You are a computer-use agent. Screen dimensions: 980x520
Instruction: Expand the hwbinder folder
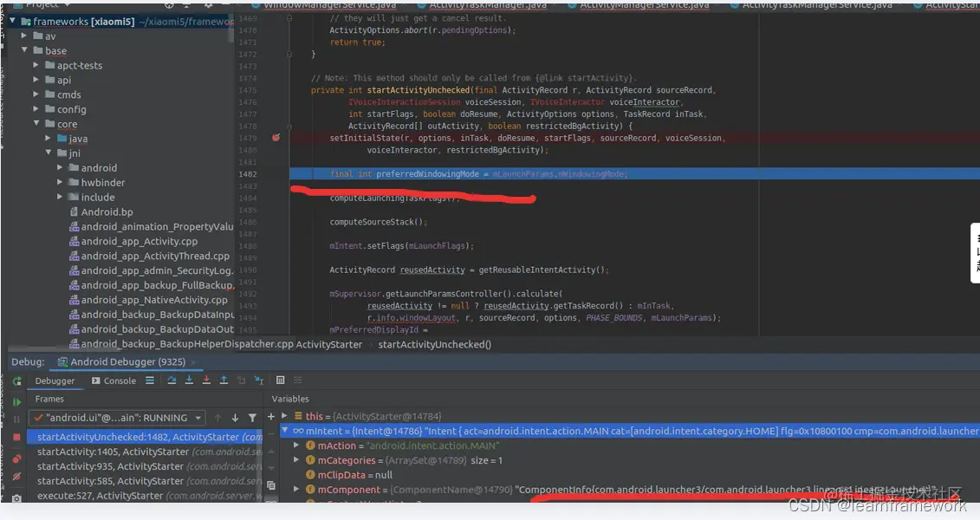coord(60,182)
